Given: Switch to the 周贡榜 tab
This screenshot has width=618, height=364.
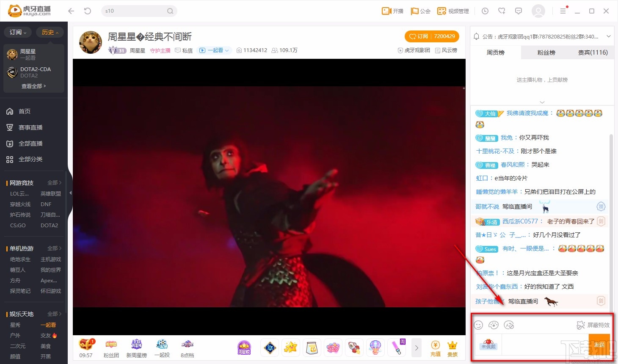Looking at the screenshot, I should [496, 52].
